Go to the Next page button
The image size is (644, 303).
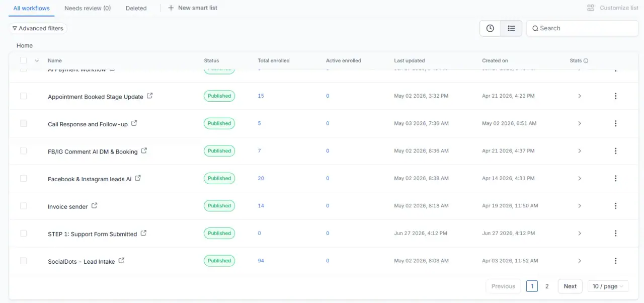pyautogui.click(x=570, y=286)
